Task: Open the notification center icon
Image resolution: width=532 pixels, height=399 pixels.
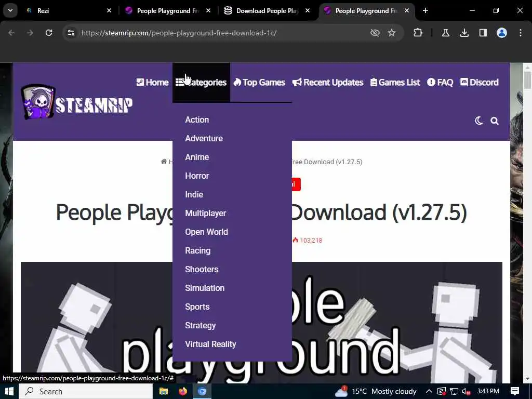Action: point(515,391)
